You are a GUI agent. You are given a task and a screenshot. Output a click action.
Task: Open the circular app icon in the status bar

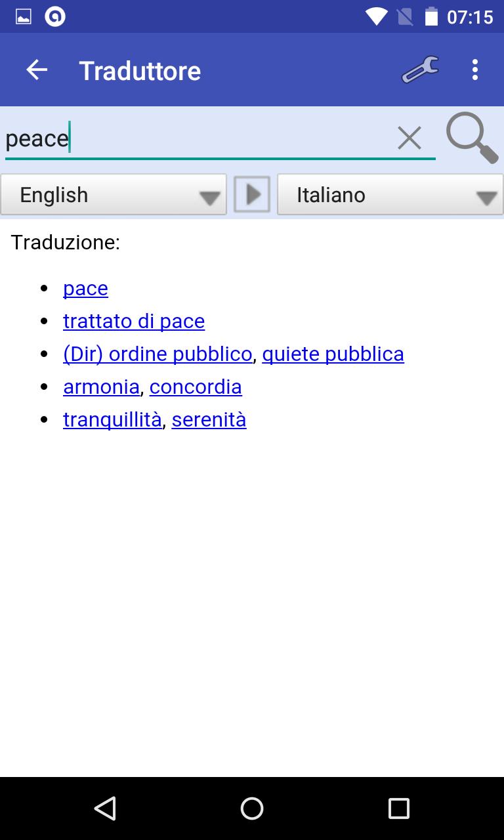pyautogui.click(x=55, y=16)
